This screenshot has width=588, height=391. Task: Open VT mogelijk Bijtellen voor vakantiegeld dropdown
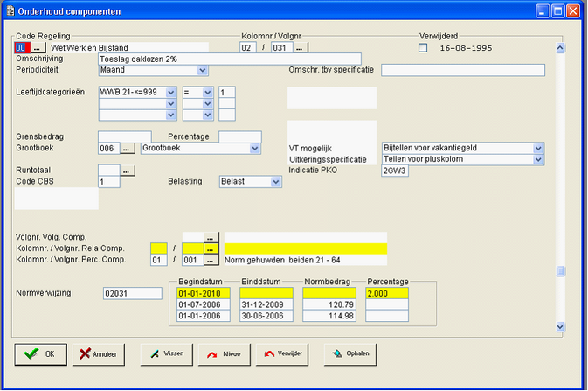pyautogui.click(x=538, y=148)
